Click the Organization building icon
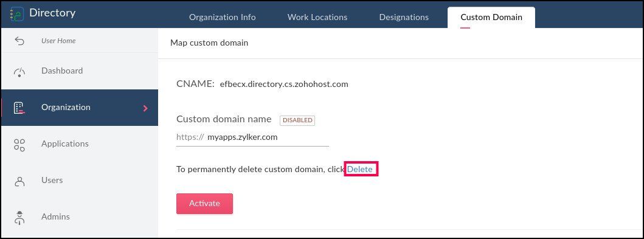The image size is (644, 239). click(x=19, y=108)
